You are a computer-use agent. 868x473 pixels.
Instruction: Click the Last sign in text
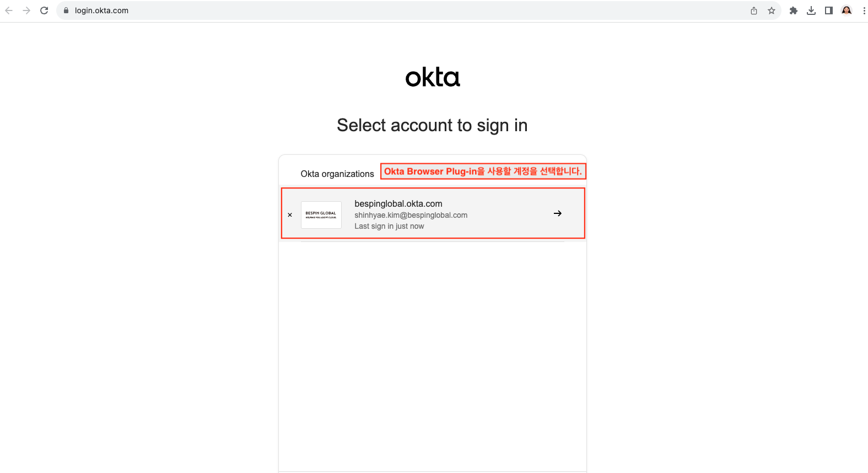(x=389, y=227)
